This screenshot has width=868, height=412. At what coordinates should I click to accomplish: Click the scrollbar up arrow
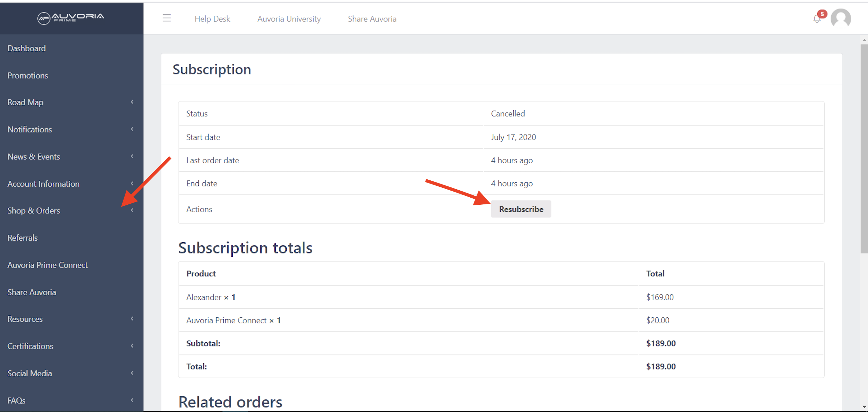click(864, 40)
